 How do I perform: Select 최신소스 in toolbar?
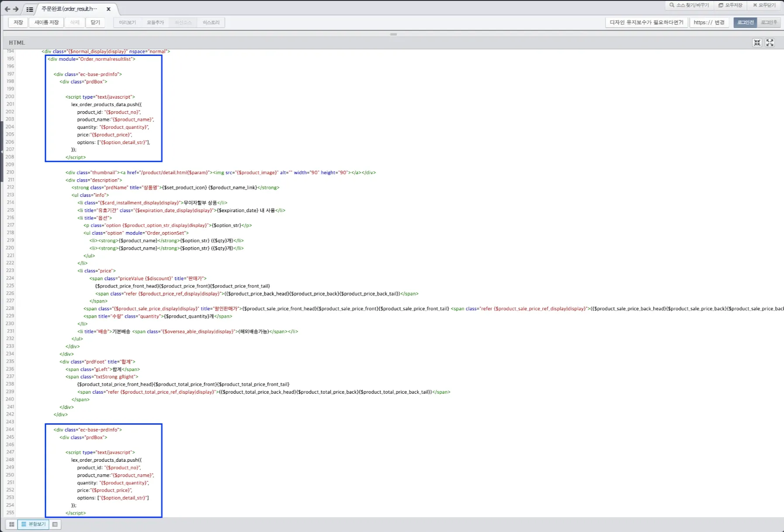pos(183,22)
